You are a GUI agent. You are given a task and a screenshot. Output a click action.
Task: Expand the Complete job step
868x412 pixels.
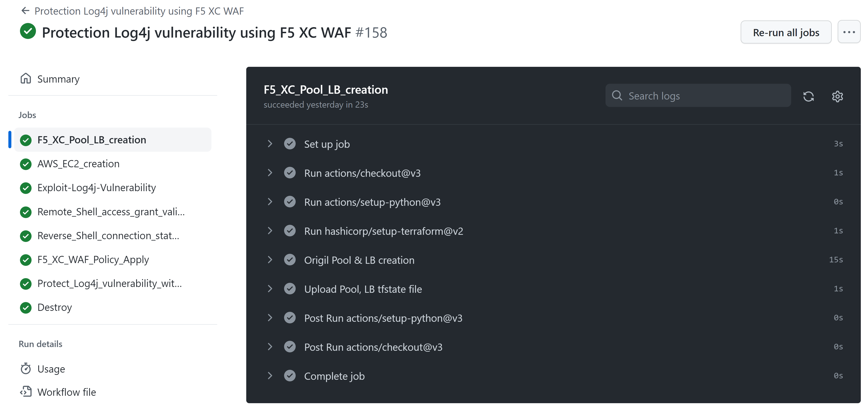pyautogui.click(x=270, y=376)
